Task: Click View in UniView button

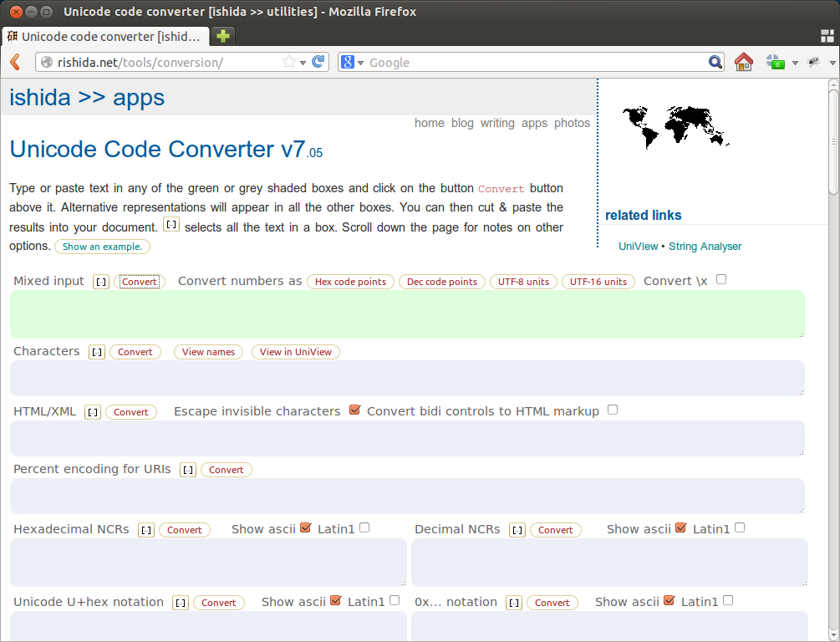Action: coord(296,352)
